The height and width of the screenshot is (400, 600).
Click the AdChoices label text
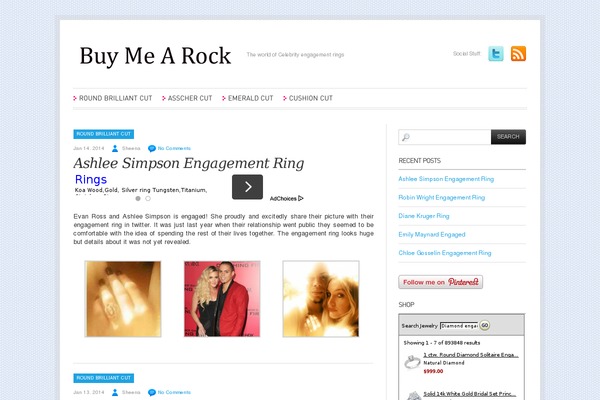283,199
